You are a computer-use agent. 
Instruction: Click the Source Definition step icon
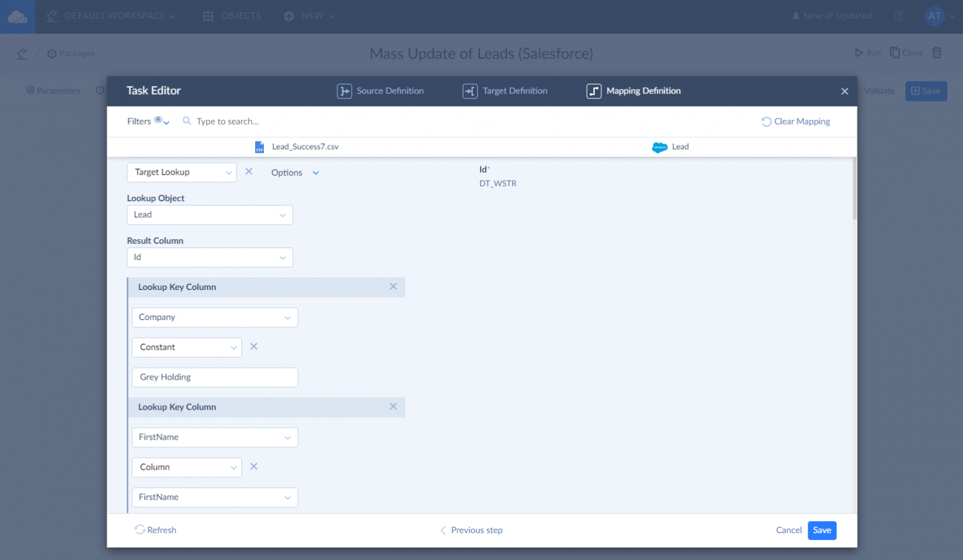344,91
